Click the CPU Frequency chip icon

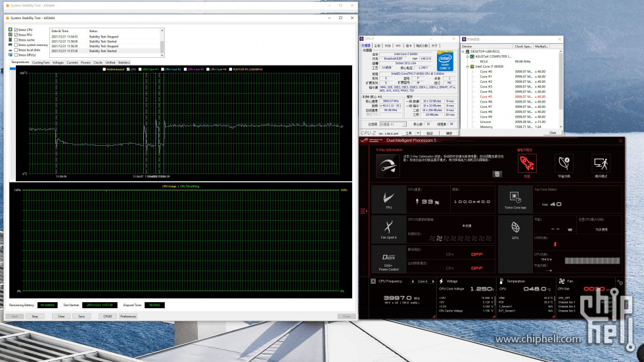pos(373,281)
